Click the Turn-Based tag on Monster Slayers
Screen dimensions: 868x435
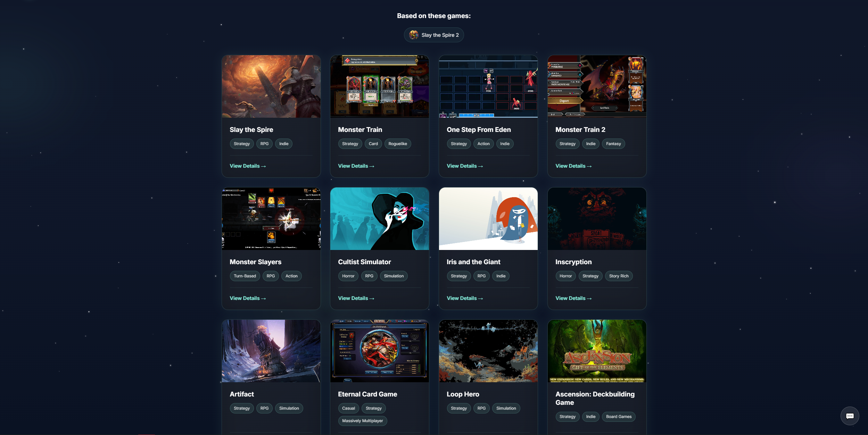point(245,276)
